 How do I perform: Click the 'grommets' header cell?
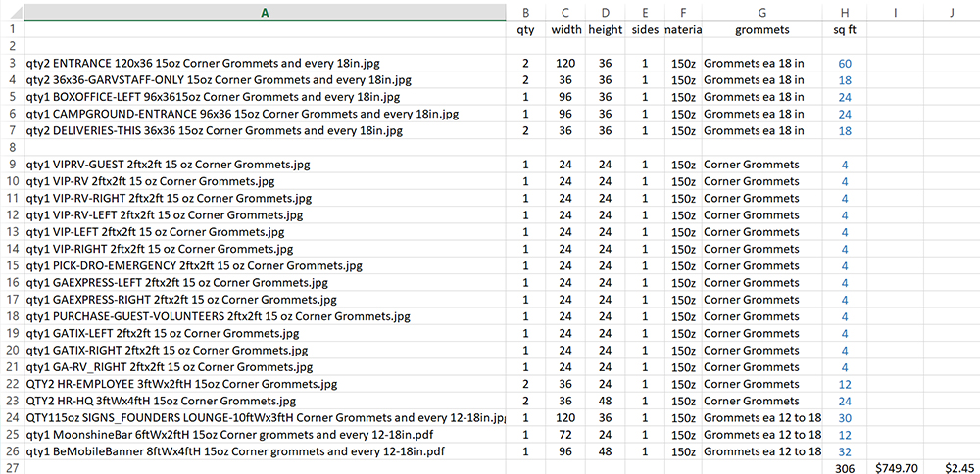tap(762, 29)
